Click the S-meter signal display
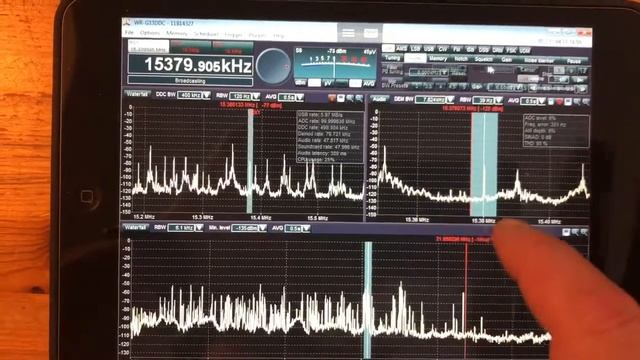This screenshot has width=640, height=360. [x=335, y=63]
